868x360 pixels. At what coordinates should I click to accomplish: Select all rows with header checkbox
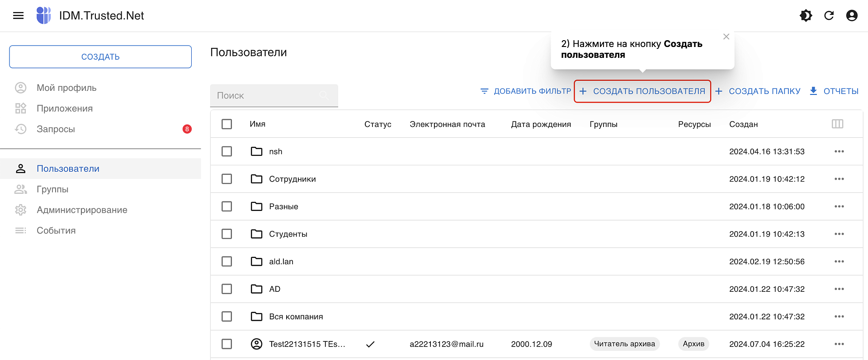(227, 124)
